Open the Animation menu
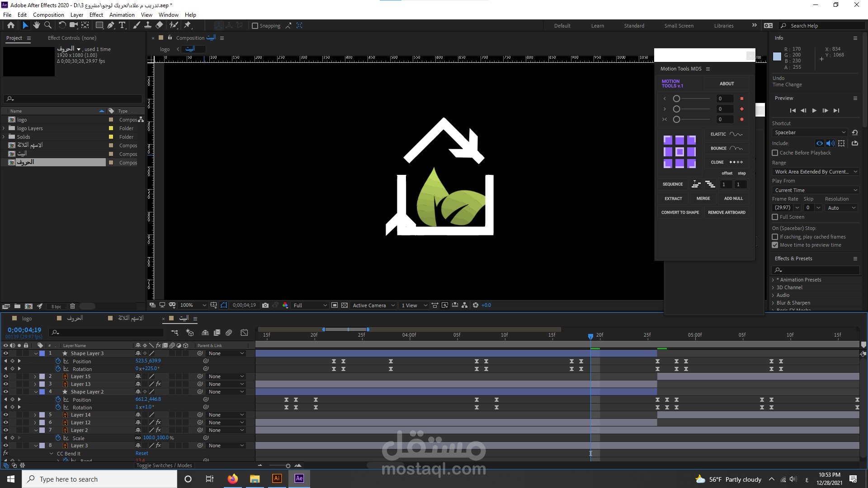The width and height of the screenshot is (868, 488). pos(122,14)
